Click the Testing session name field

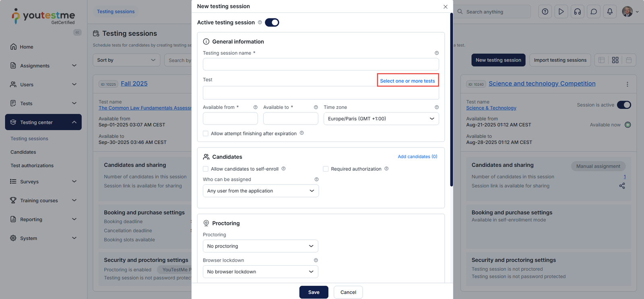[x=320, y=64]
